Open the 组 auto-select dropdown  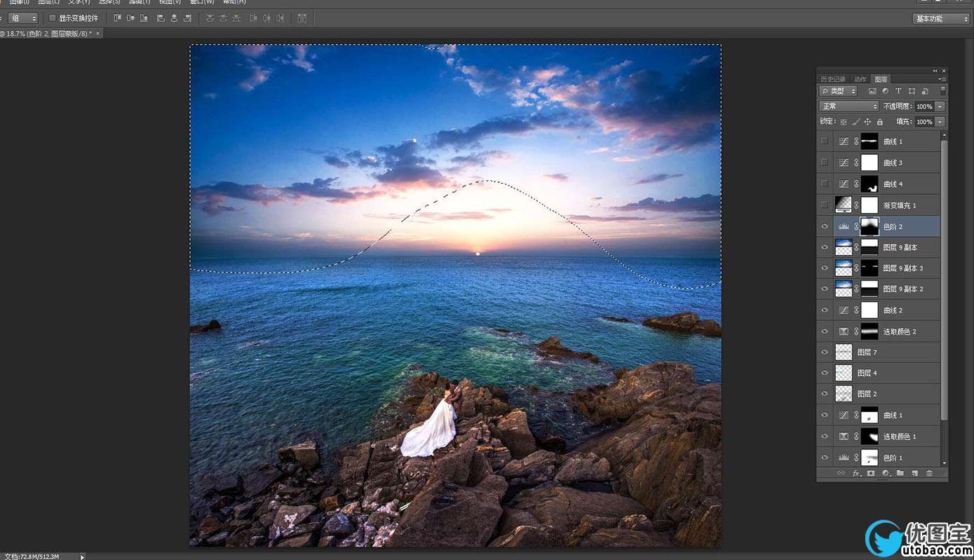[24, 18]
